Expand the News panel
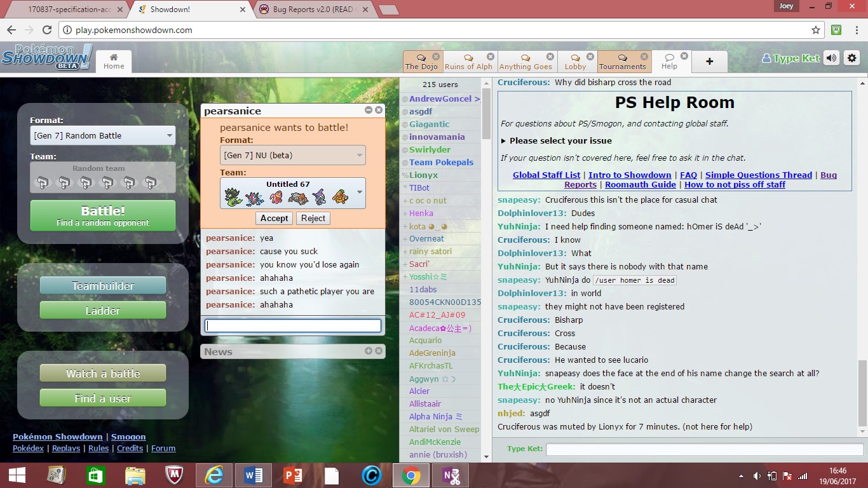The height and width of the screenshot is (488, 868). 369,351
